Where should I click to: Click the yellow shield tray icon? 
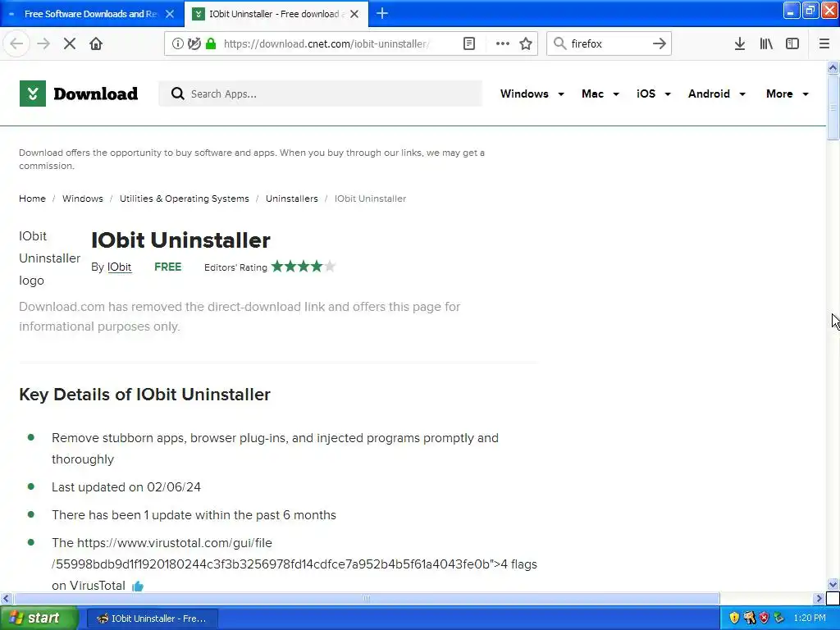tap(734, 618)
